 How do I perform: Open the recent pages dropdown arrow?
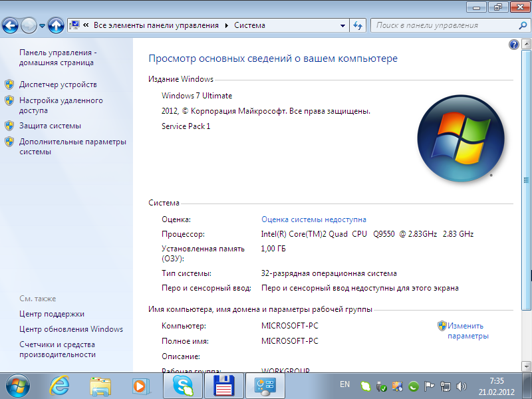click(x=42, y=26)
